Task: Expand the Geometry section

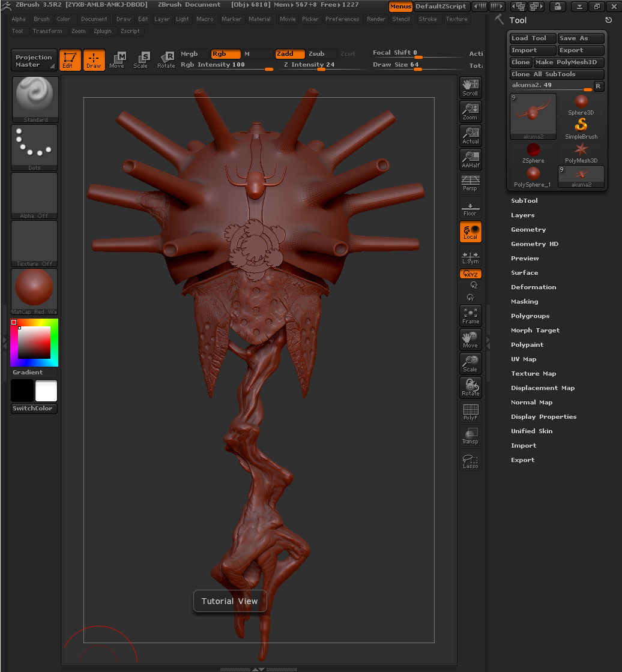Action: pos(528,230)
